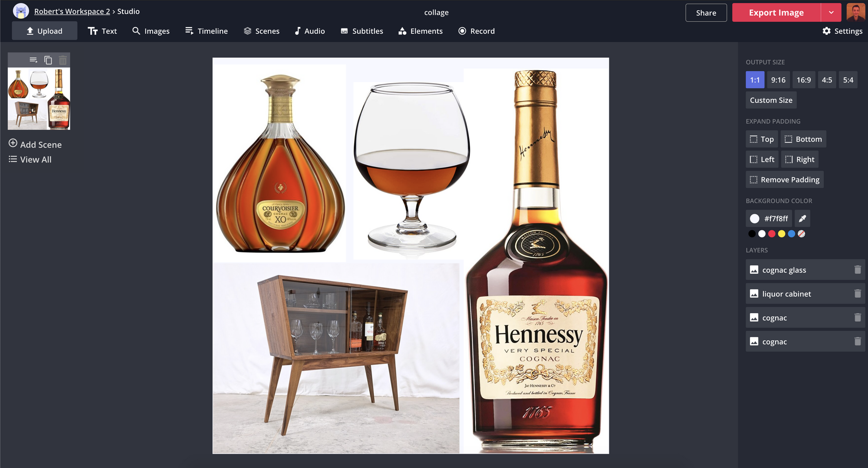Open the Subtitles tool
This screenshot has height=468, width=868.
coord(362,31)
